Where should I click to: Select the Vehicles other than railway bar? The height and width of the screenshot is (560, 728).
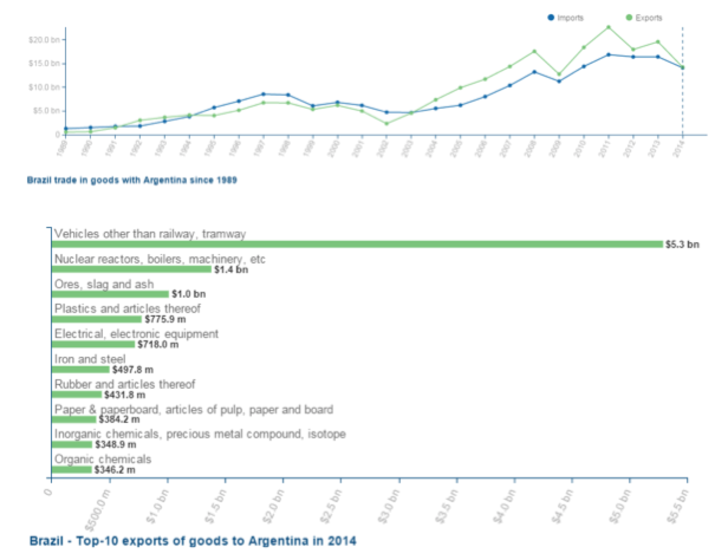[357, 244]
